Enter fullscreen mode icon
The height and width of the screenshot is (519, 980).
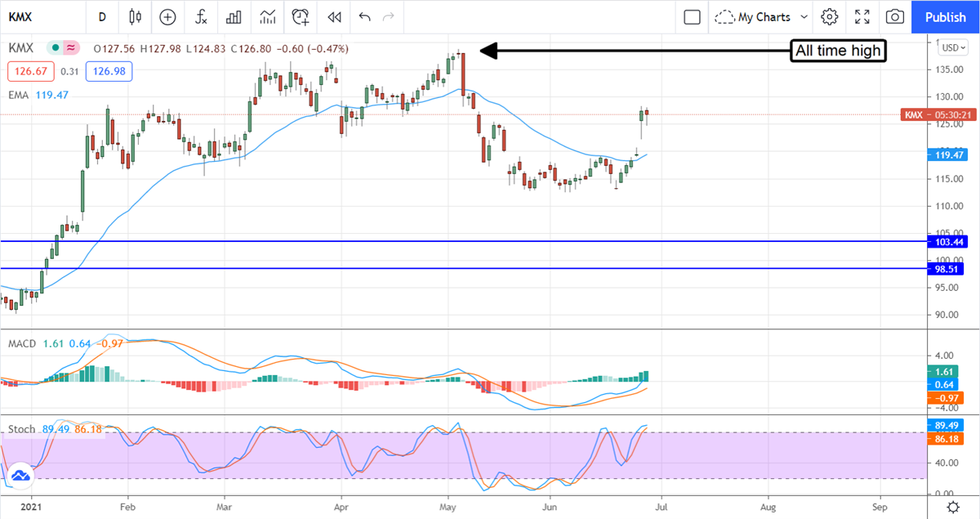(x=862, y=16)
